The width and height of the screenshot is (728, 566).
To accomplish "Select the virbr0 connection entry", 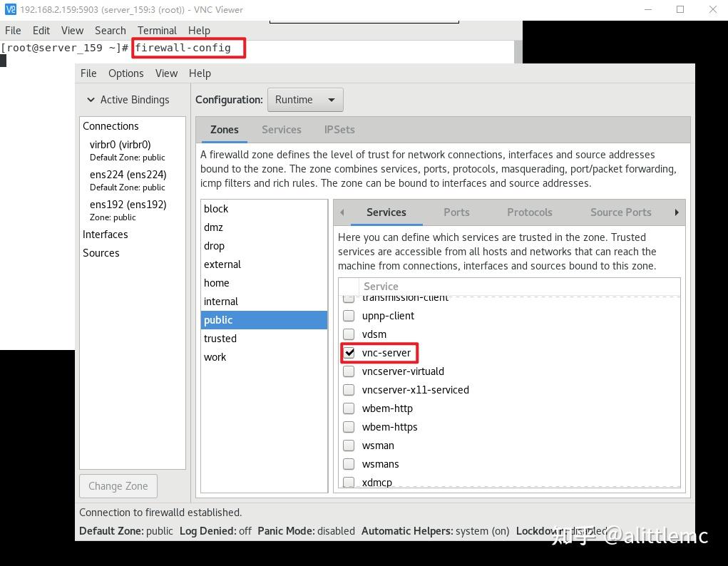I will tap(133, 150).
